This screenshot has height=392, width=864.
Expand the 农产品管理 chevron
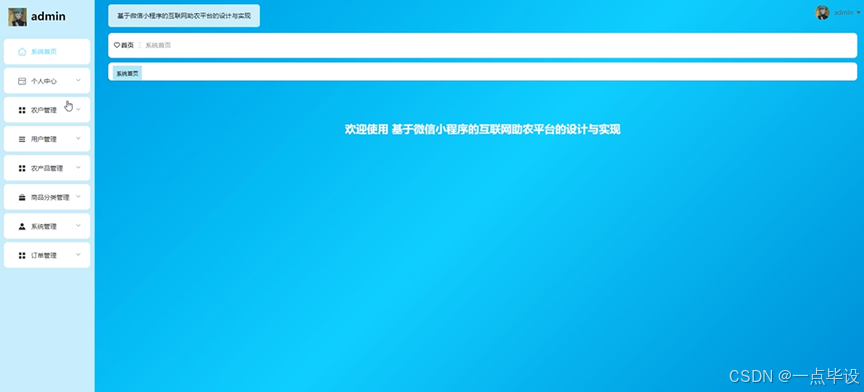point(78,168)
